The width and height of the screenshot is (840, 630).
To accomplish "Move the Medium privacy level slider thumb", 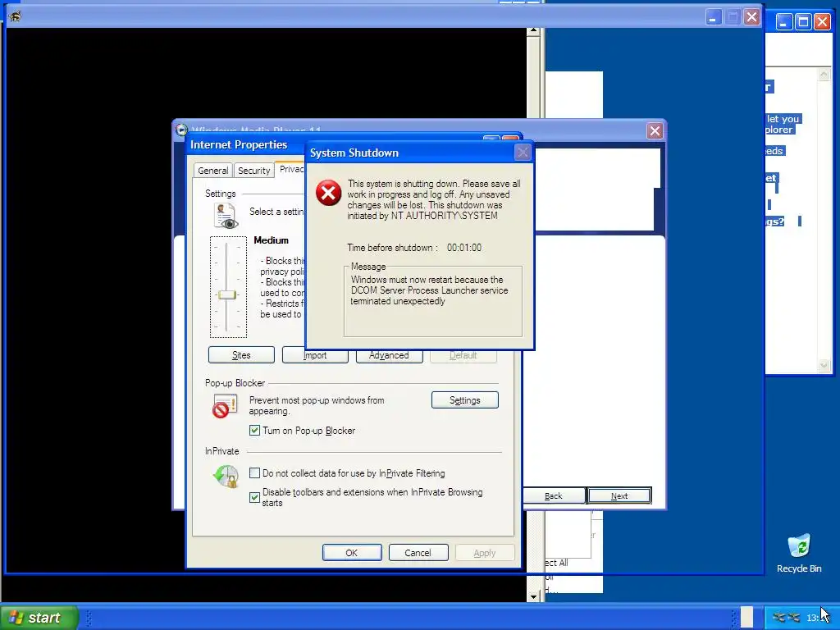I will pos(227,294).
